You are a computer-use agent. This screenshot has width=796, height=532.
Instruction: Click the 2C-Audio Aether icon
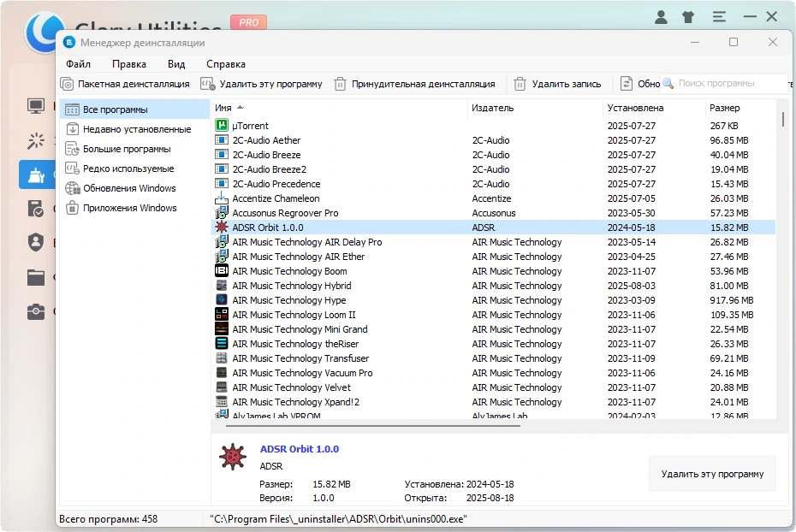[222, 140]
